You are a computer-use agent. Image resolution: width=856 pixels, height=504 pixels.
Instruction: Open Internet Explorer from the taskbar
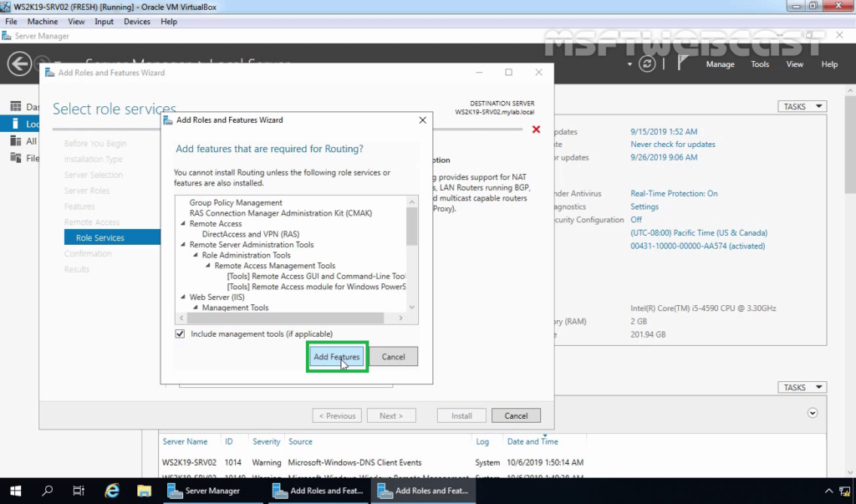pyautogui.click(x=111, y=491)
